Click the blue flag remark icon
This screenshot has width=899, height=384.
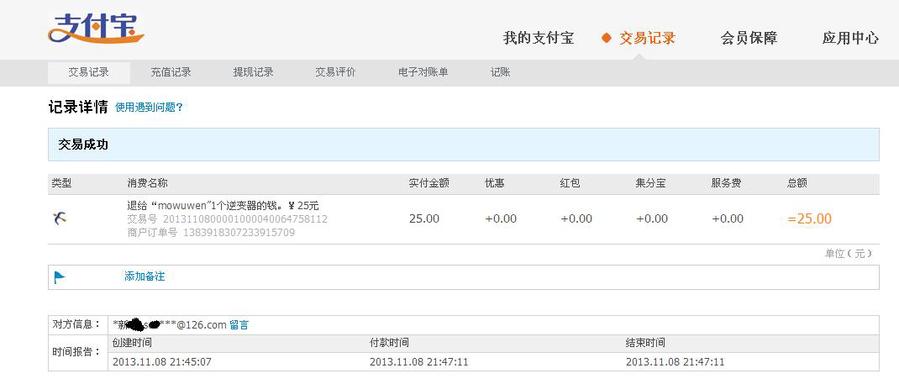(x=60, y=277)
